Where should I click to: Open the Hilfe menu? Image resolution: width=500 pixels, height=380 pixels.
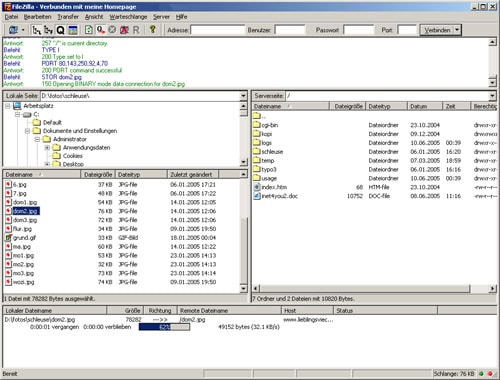(181, 17)
